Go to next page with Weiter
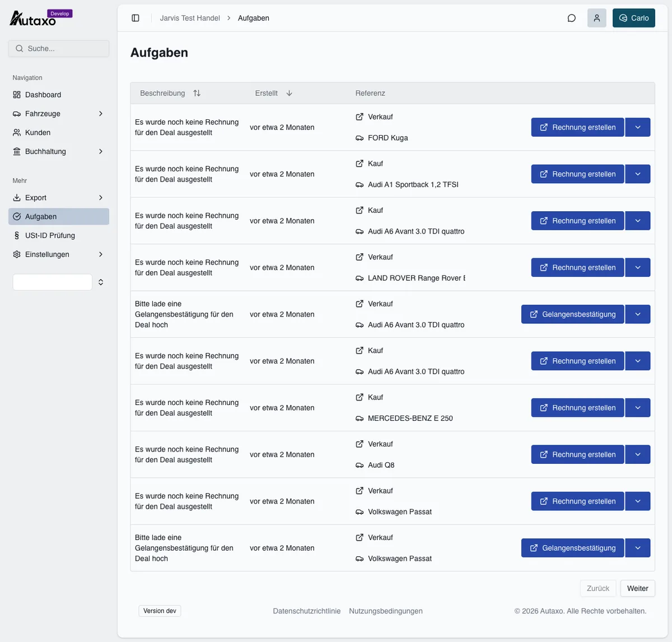672x642 pixels. coord(637,588)
